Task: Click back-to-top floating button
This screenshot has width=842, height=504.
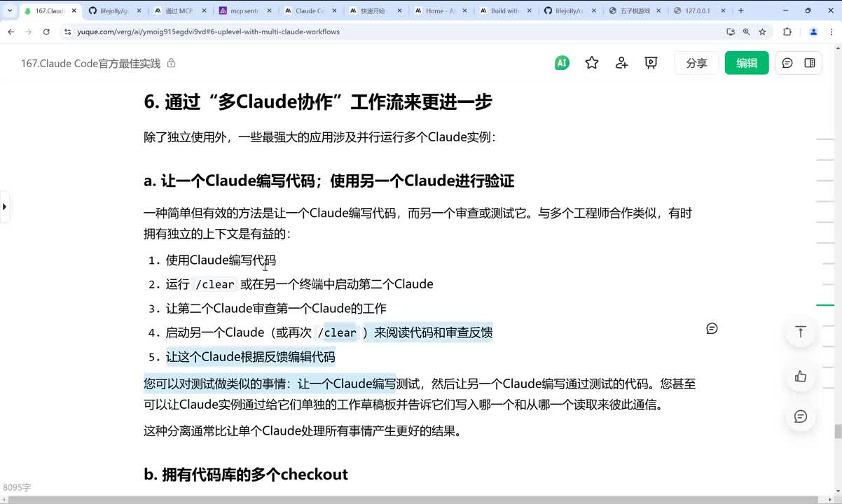Action: coord(801,332)
